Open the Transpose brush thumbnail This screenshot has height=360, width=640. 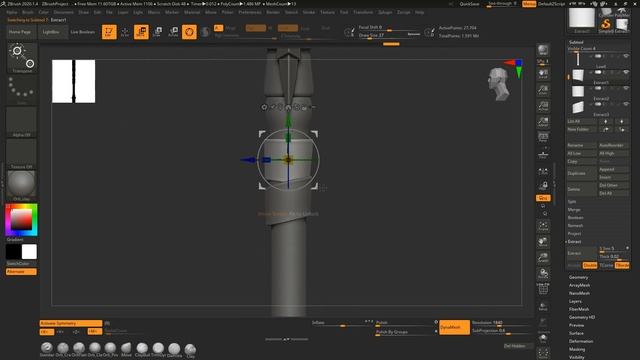coord(22,58)
